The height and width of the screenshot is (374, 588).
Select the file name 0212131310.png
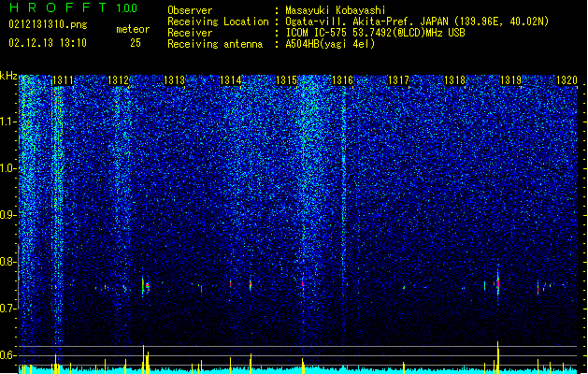pos(48,24)
